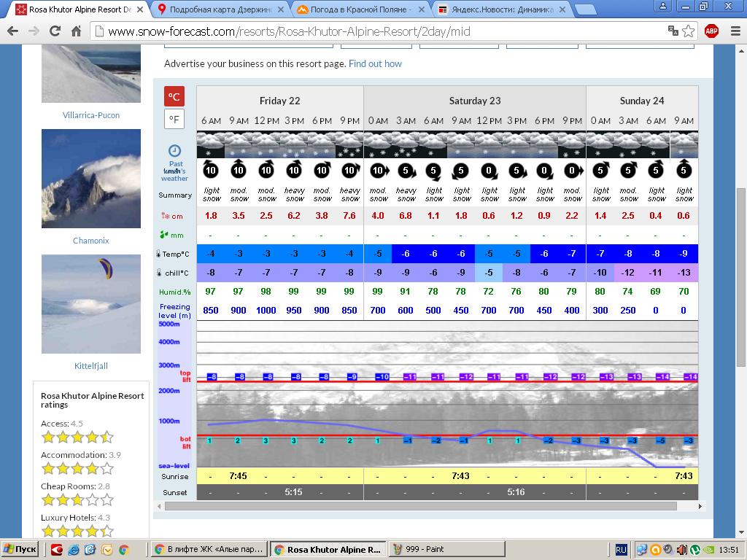The image size is (747, 560).
Task: Open the uTorrent tray icon
Action: point(695,550)
